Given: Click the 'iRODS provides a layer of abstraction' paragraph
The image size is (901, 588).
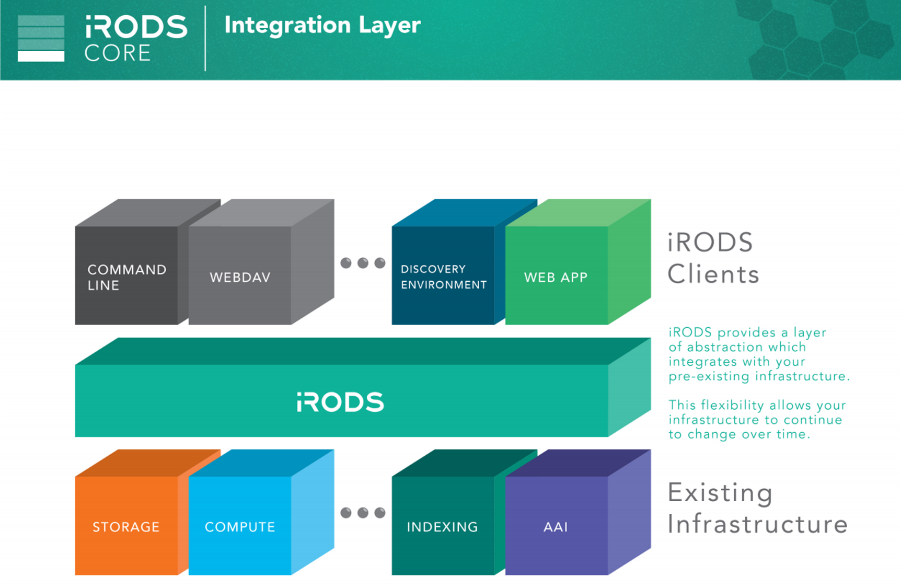Looking at the screenshot, I should click(x=759, y=354).
